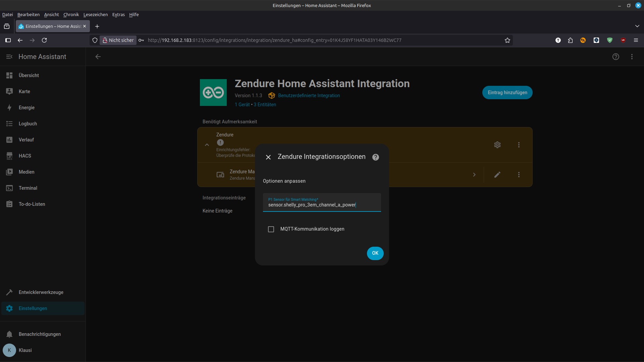Enable MQTT-Kommunikation loggen checkbox
The height and width of the screenshot is (362, 644).
271,229
